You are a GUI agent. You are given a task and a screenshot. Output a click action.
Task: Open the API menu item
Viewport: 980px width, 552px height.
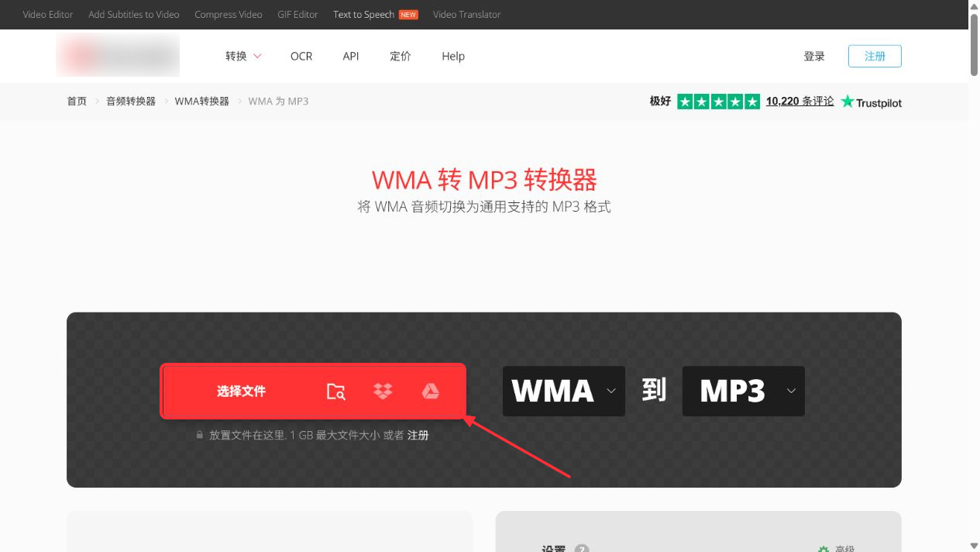coord(351,56)
